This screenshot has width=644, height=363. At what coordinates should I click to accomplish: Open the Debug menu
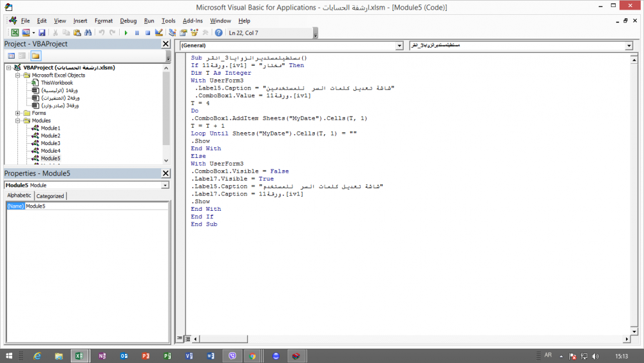click(128, 21)
